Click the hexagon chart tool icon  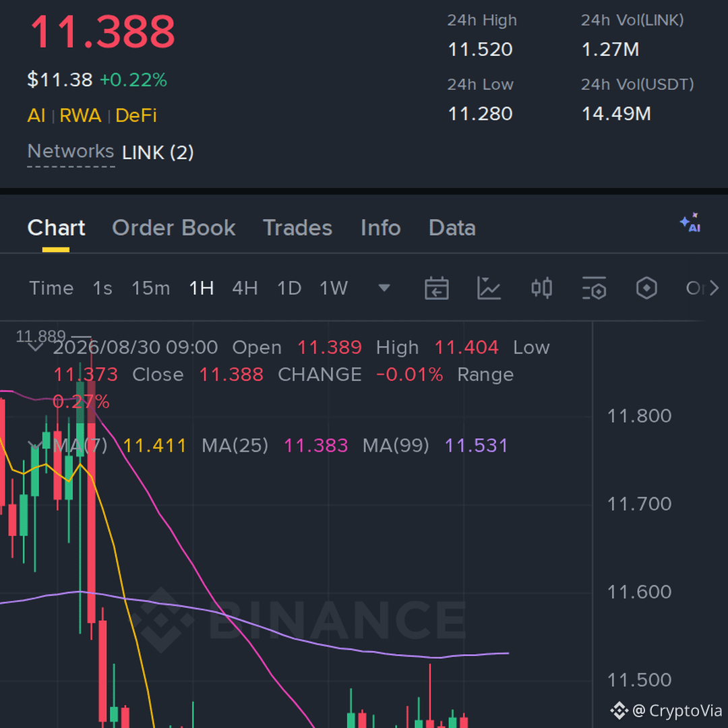click(x=646, y=288)
